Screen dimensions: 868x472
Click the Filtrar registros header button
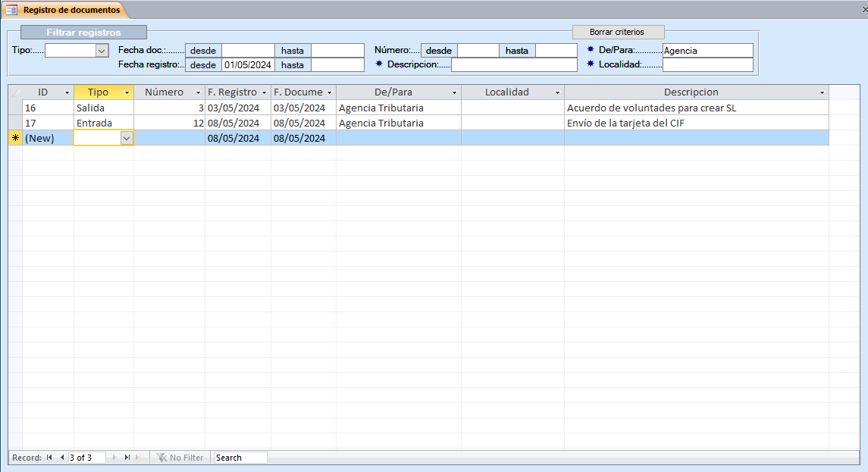coord(83,33)
